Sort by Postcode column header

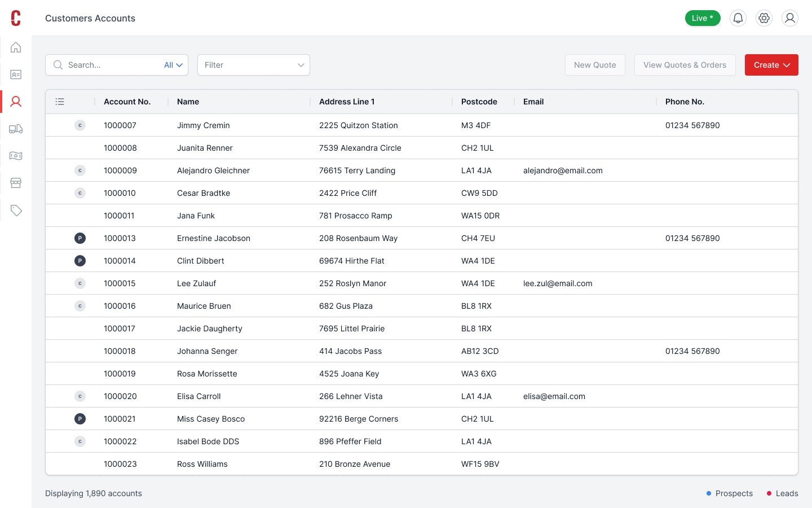[479, 102]
